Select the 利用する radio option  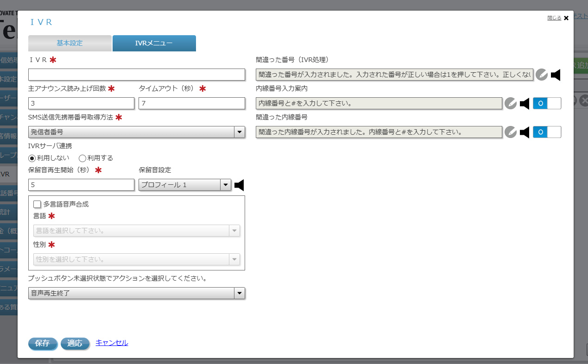point(82,158)
